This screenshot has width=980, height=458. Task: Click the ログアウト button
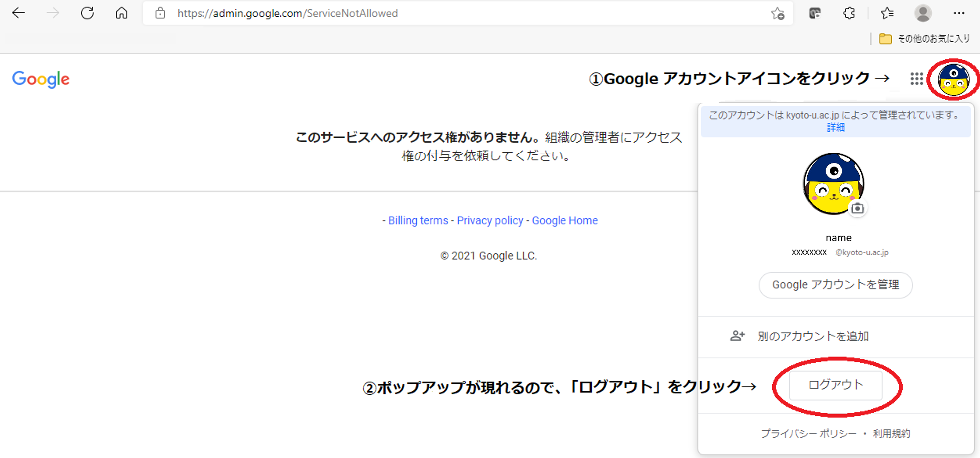click(x=836, y=385)
